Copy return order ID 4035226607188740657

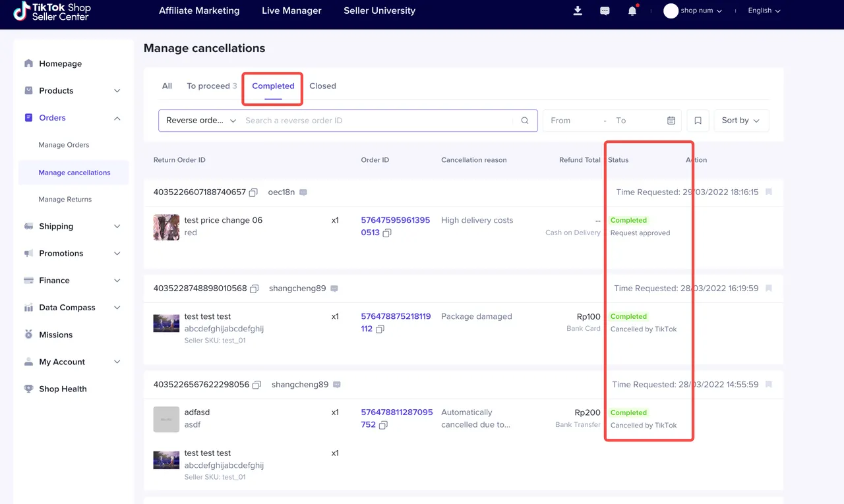pyautogui.click(x=253, y=192)
